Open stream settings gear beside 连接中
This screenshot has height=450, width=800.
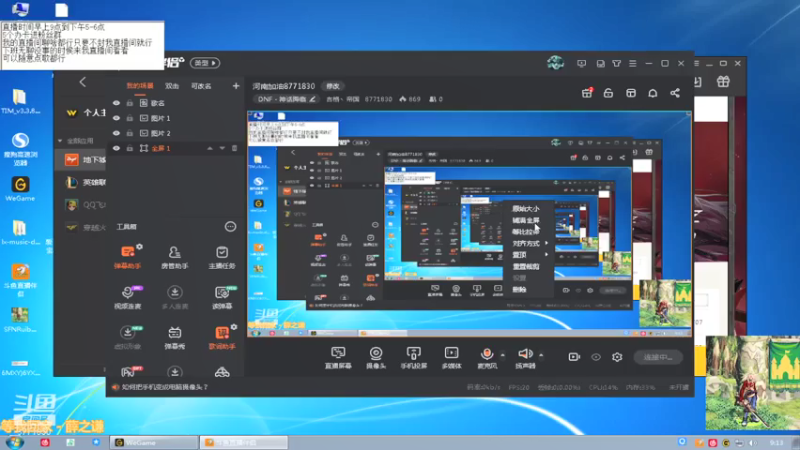[x=617, y=357]
